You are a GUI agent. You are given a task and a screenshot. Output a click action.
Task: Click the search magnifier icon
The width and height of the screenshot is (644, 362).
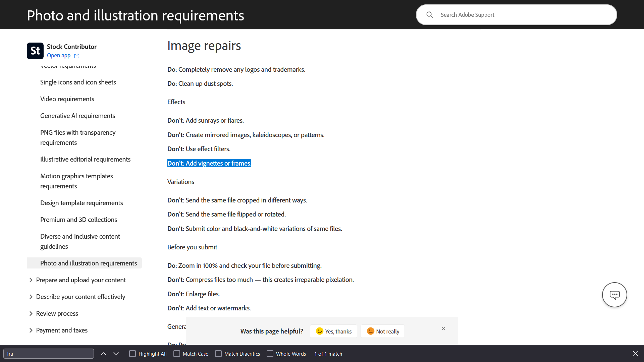430,15
